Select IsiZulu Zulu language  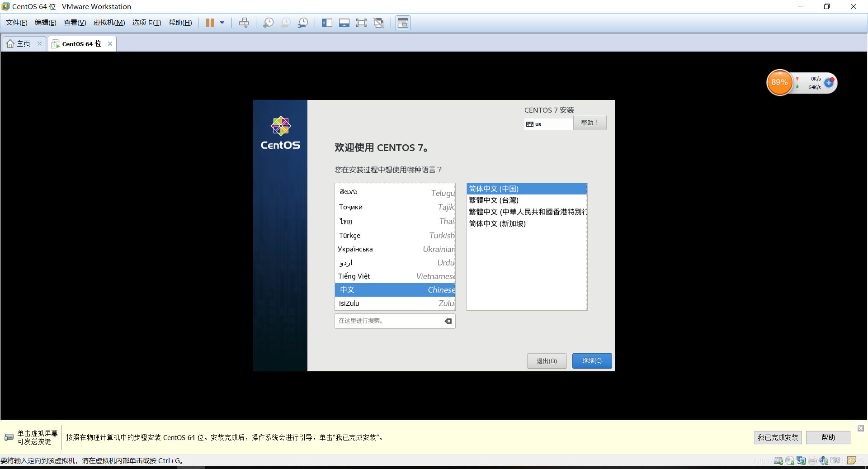tap(395, 303)
